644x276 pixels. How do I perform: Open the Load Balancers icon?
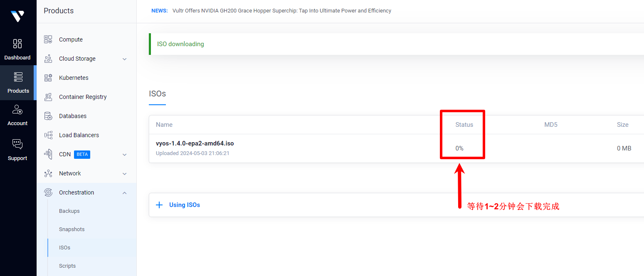(48, 135)
